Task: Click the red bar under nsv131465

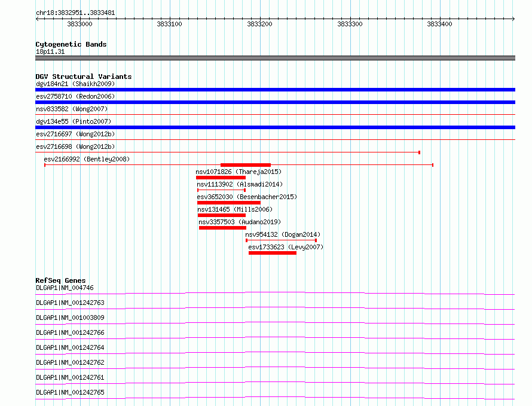Action: tap(222, 215)
